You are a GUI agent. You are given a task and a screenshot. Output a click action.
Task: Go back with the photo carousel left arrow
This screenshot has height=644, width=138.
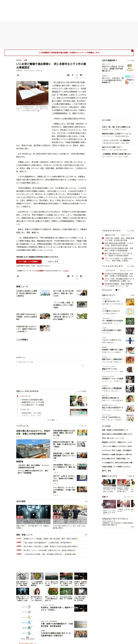coord(103,505)
